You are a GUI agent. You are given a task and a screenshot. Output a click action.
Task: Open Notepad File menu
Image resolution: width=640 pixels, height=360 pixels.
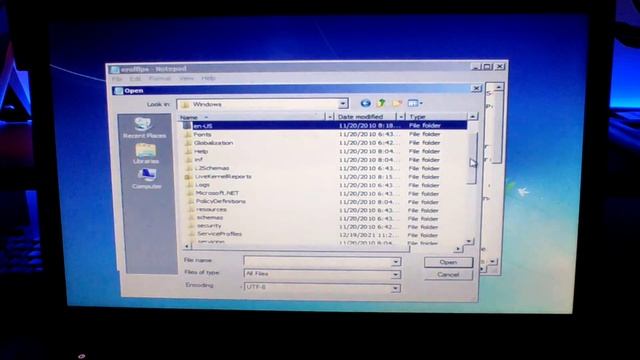click(117, 78)
